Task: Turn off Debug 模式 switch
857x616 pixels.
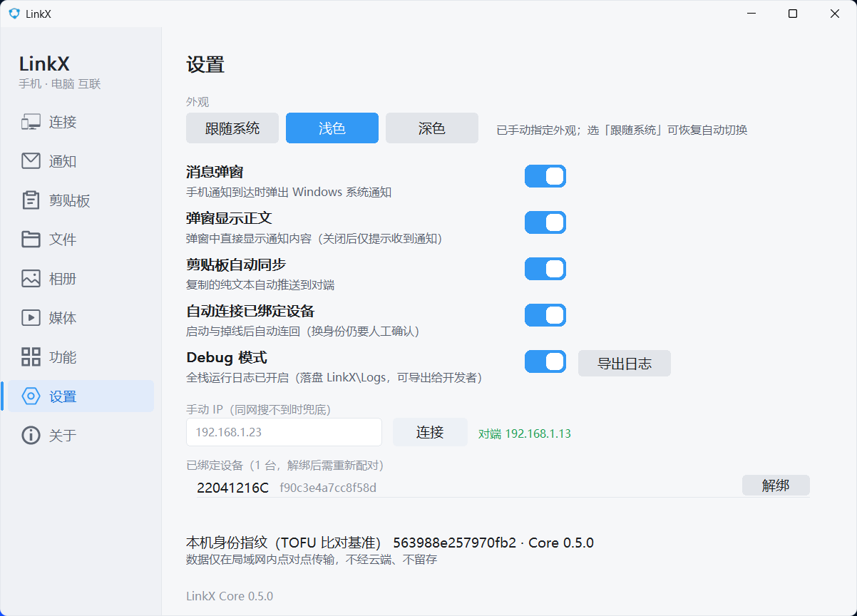Action: pyautogui.click(x=545, y=361)
